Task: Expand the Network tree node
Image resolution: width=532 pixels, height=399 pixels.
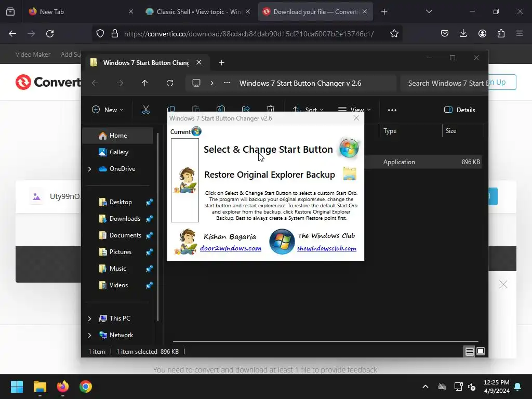Action: (x=89, y=335)
